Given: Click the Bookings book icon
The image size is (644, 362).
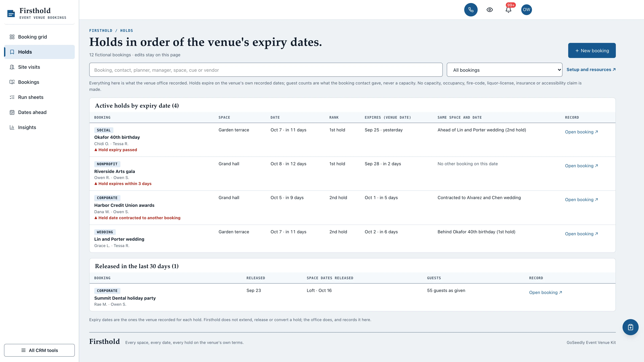Looking at the screenshot, I should 12,82.
